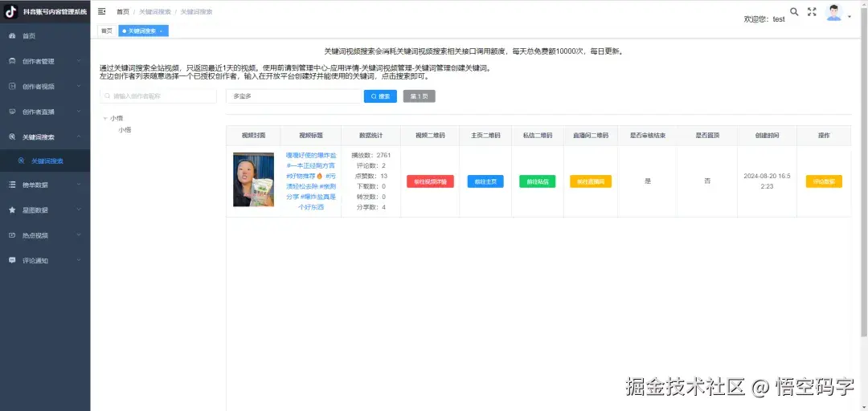Click the 首页 dashboard icon in sidebar
This screenshot has width=868, height=411.
point(12,36)
